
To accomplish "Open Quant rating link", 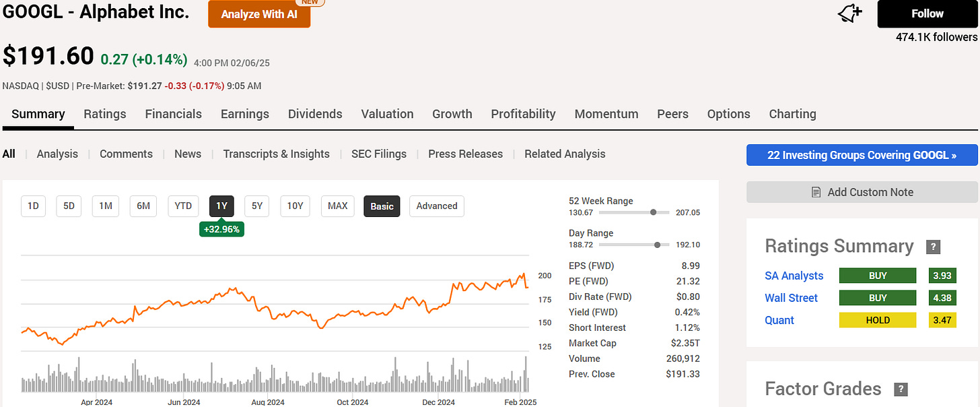I will [x=779, y=320].
